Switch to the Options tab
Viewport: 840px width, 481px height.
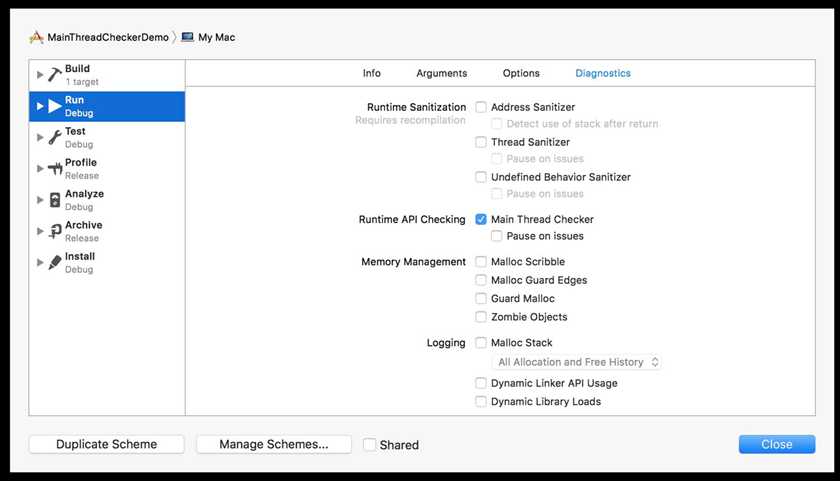tap(521, 73)
